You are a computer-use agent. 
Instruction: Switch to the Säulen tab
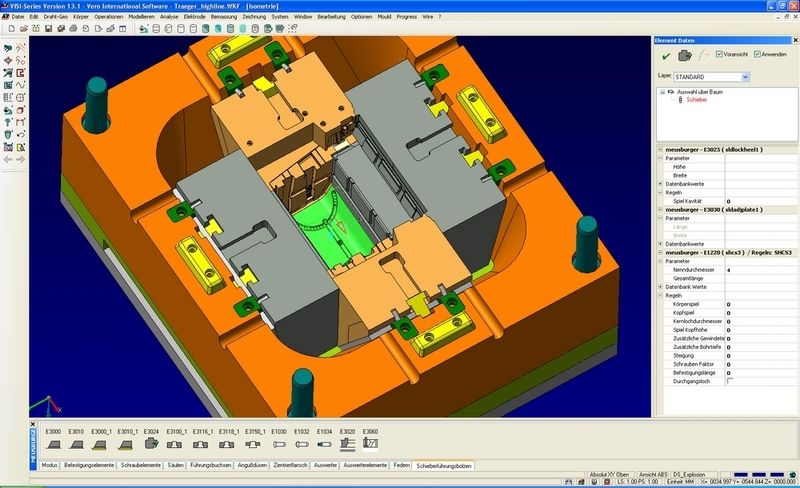[176, 465]
